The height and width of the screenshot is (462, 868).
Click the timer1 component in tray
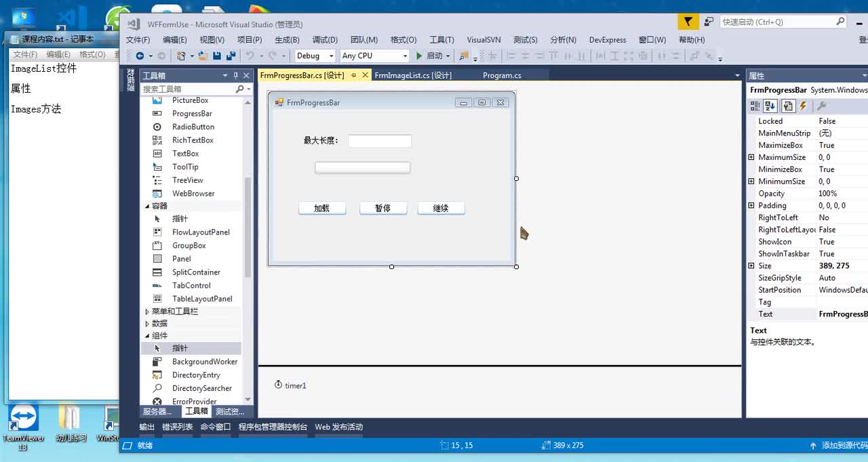[290, 385]
